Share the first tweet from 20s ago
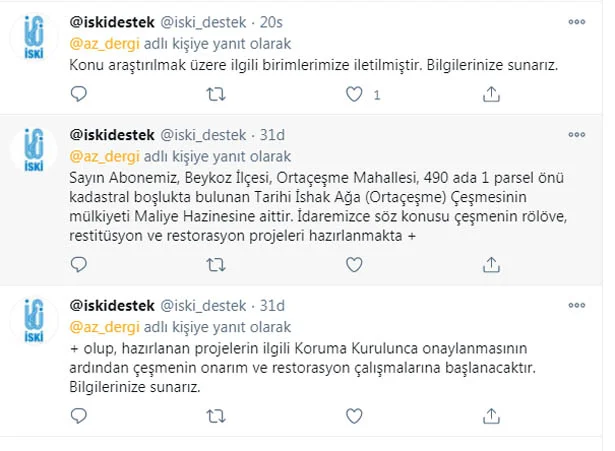Viewport: 615px width, 451px height. (490, 95)
